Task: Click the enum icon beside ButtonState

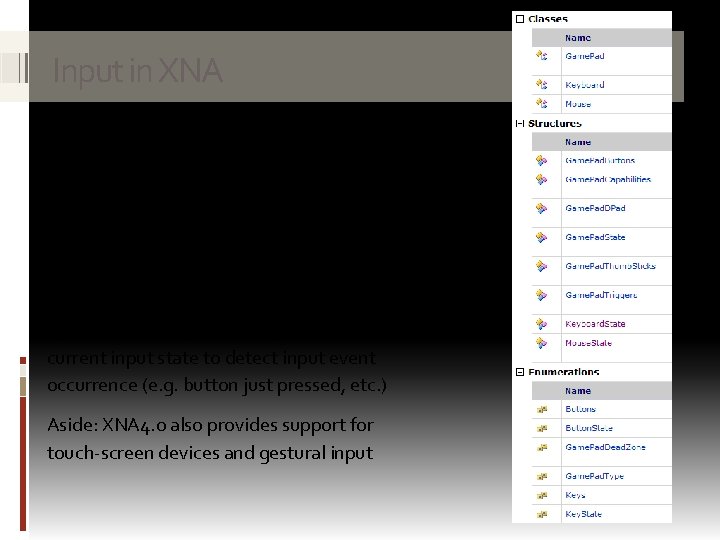Action: (x=542, y=428)
